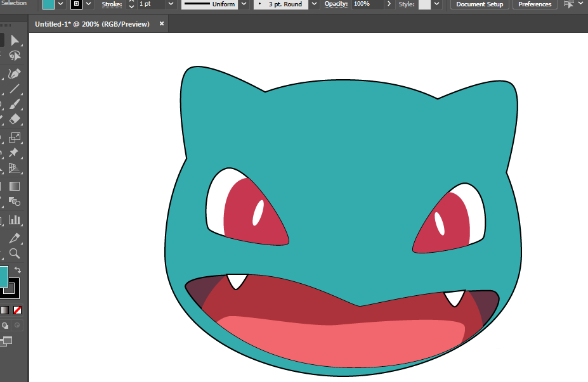Click the stroke color box in control bar
This screenshot has width=588, height=382.
(76, 4)
